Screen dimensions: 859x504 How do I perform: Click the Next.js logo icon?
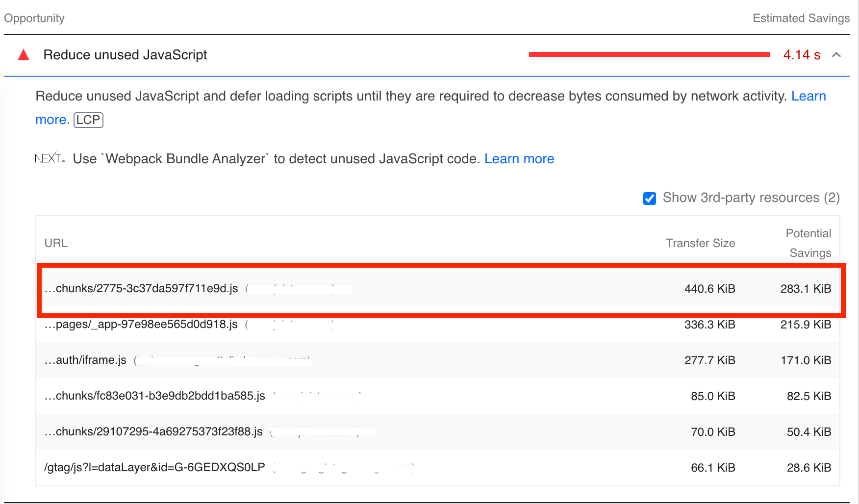[x=50, y=159]
